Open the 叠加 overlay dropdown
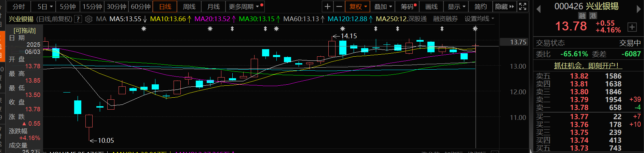Screen dimensions: 644x153 click(383, 6)
